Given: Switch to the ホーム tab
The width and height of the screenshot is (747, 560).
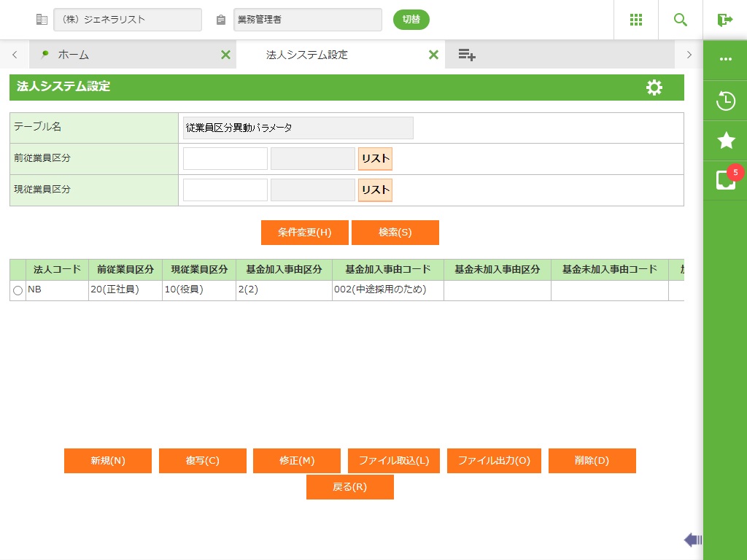Looking at the screenshot, I should pyautogui.click(x=73, y=55).
